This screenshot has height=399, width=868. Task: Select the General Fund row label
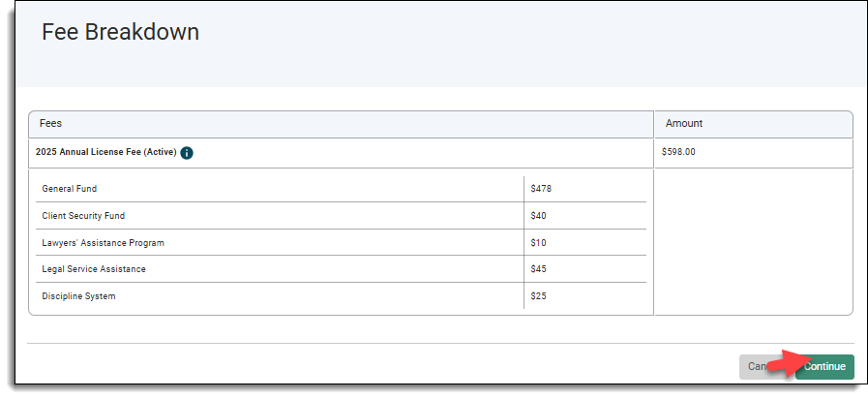pos(70,189)
